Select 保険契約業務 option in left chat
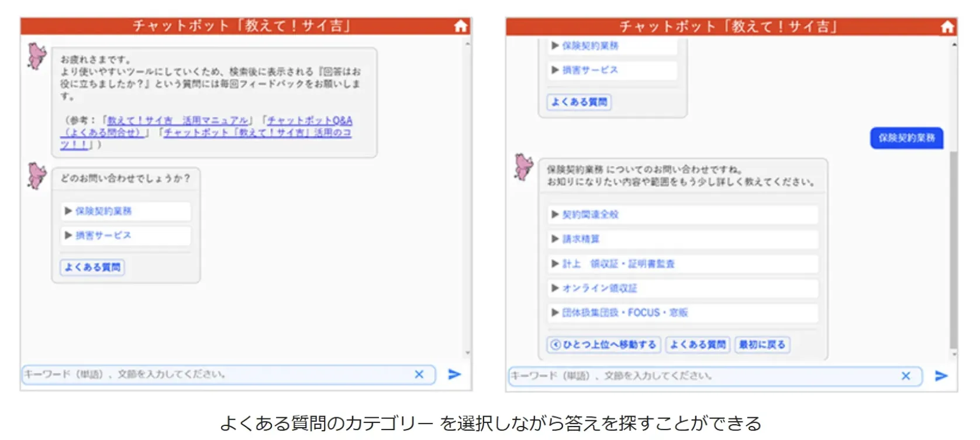 126,211
